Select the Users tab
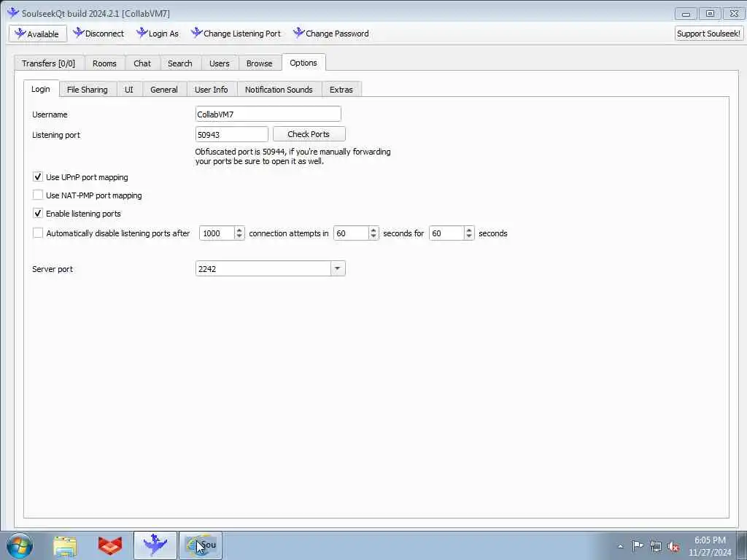 click(219, 63)
